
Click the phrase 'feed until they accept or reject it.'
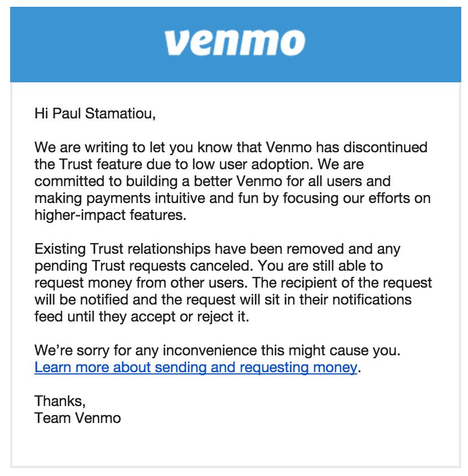pyautogui.click(x=141, y=316)
